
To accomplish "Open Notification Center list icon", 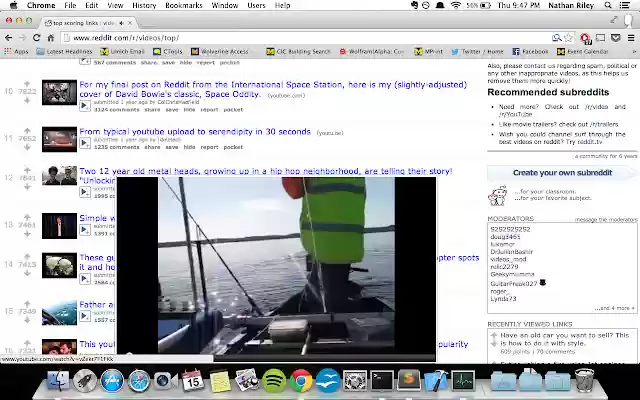I will [624, 5].
